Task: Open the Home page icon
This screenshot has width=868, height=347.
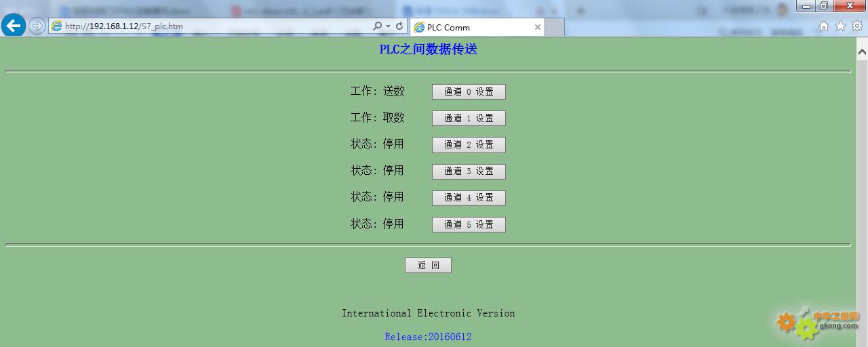Action: coord(824,26)
